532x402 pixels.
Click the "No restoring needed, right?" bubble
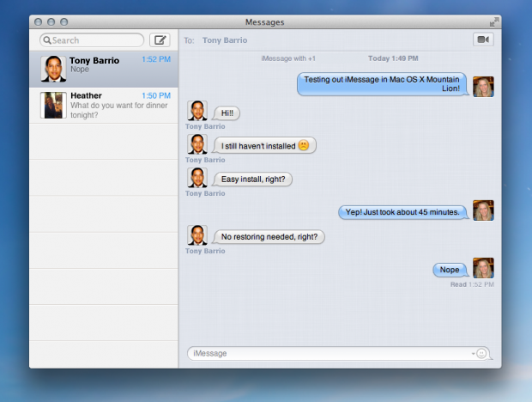269,237
